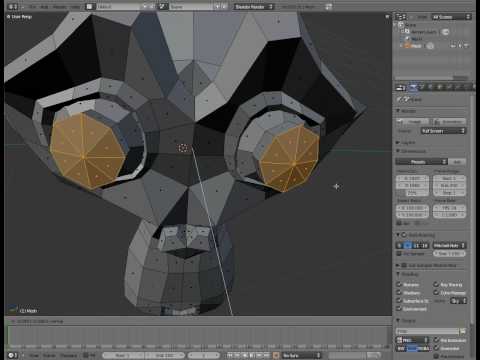480x360 pixels.
Task: Collapse the Shading panel
Action: click(398, 274)
